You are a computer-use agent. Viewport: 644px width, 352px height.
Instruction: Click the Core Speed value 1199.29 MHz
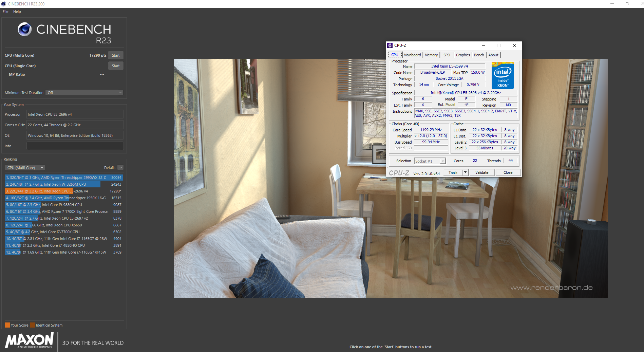431,130
